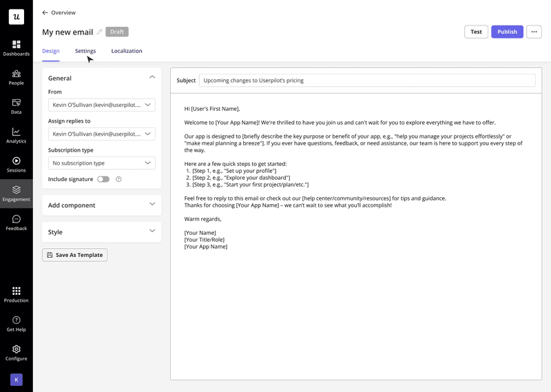The width and height of the screenshot is (551, 392).
Task: Switch to the Settings tab
Action: point(85,51)
